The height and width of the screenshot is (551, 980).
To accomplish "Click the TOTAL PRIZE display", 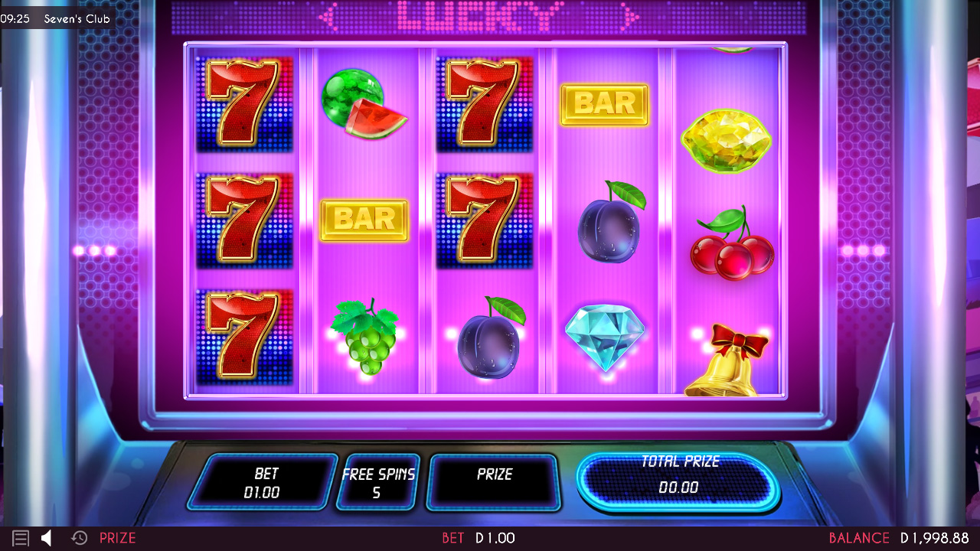I will 679,482.
